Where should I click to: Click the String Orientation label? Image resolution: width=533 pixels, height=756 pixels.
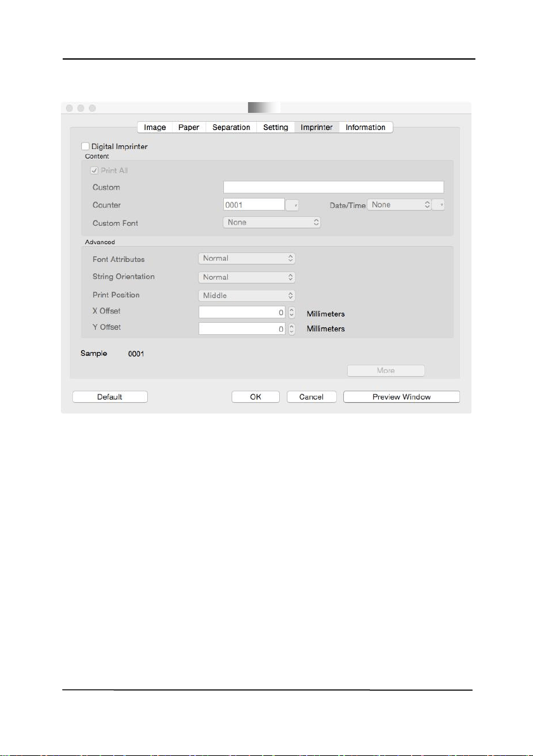coord(124,277)
